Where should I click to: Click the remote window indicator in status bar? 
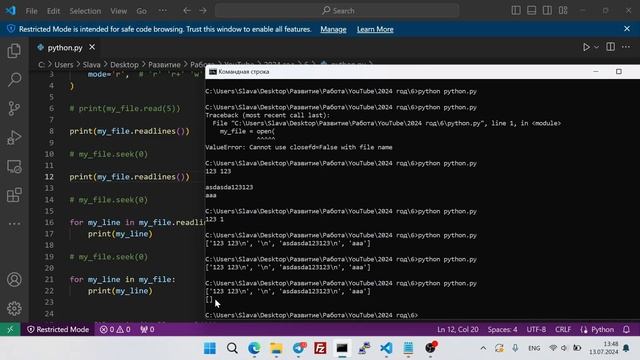[x=10, y=329]
